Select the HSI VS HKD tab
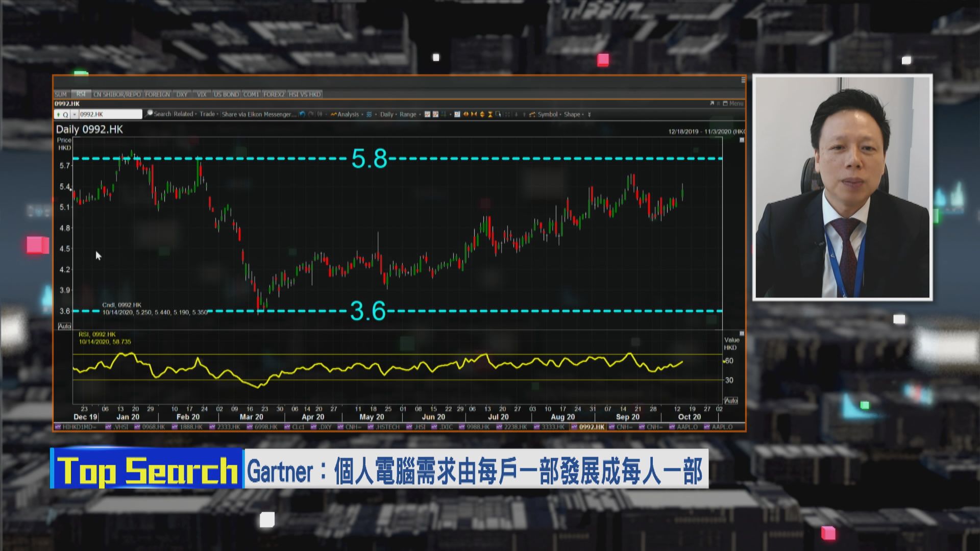The height and width of the screenshot is (551, 980). [x=305, y=94]
